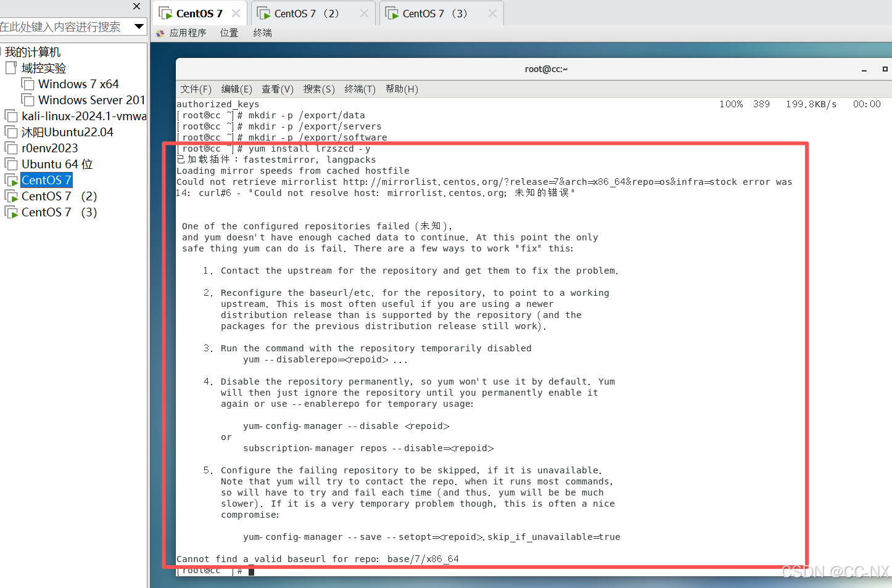Click the 'yum install lrzszcd -y' command text
Screen dimensions: 892x588
point(309,149)
